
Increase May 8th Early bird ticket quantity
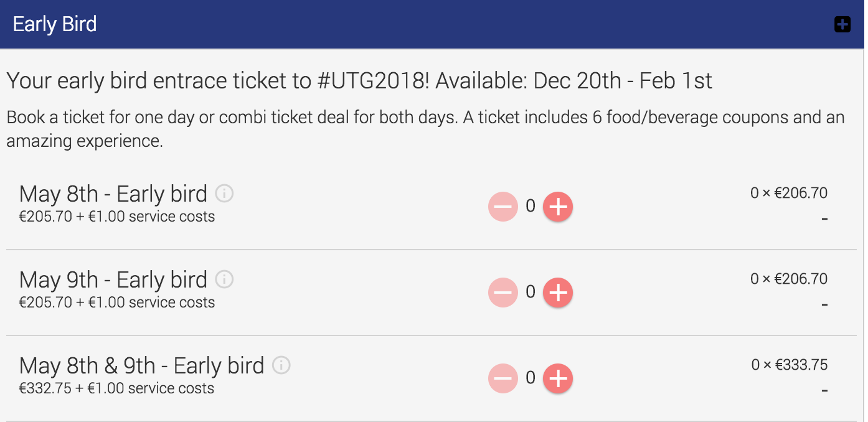[x=558, y=207]
